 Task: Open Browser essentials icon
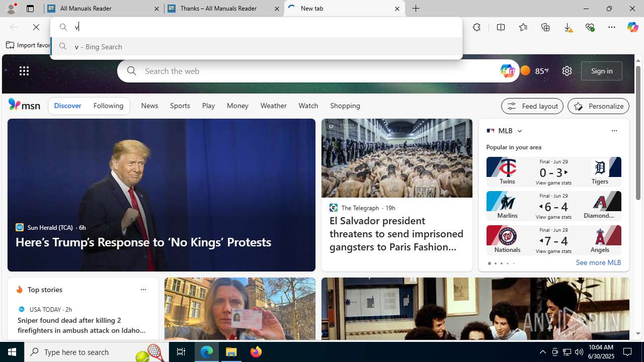click(x=590, y=27)
